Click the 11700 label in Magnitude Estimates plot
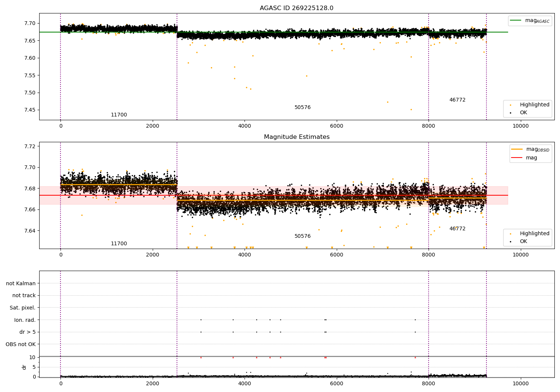The width and height of the screenshot is (560, 392). [x=119, y=244]
